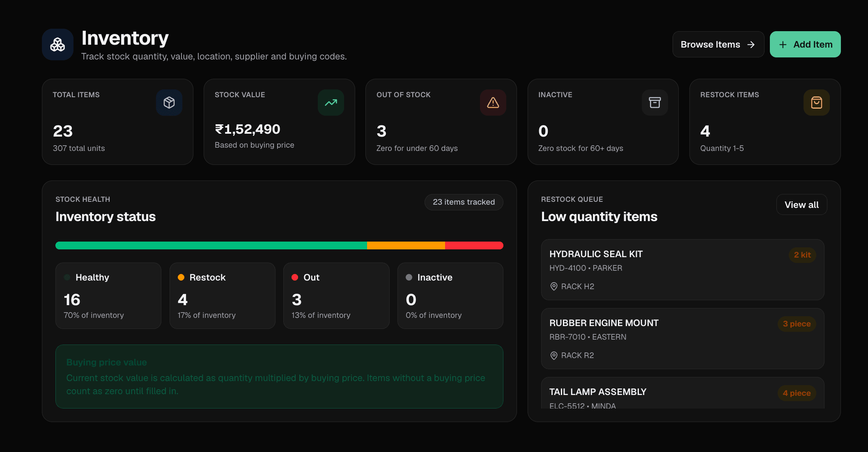Click the location pin beside RACK H2
Image resolution: width=868 pixels, height=452 pixels.
(x=554, y=286)
